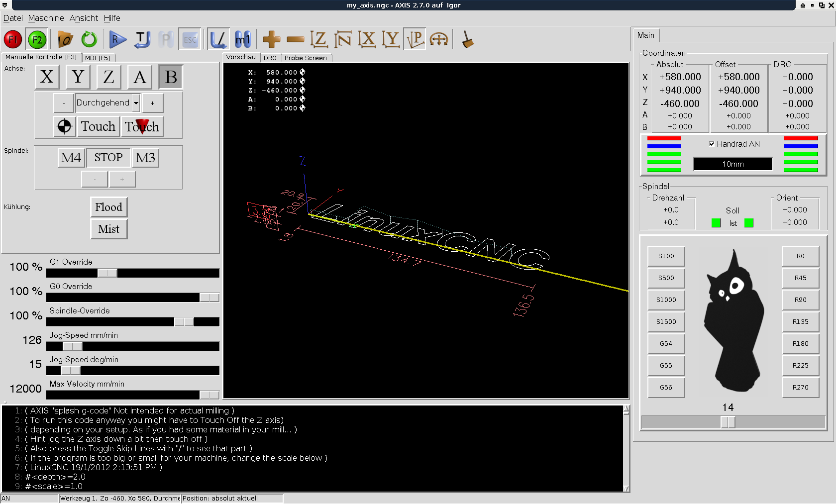This screenshot has height=504, width=836.
Task: Adjust the Max Velocity slider
Action: point(209,395)
